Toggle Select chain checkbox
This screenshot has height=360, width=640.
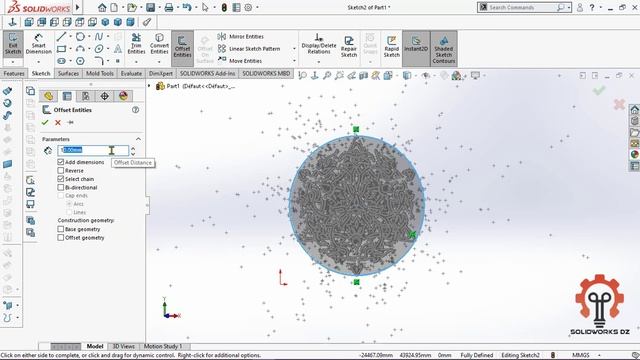[x=61, y=179]
